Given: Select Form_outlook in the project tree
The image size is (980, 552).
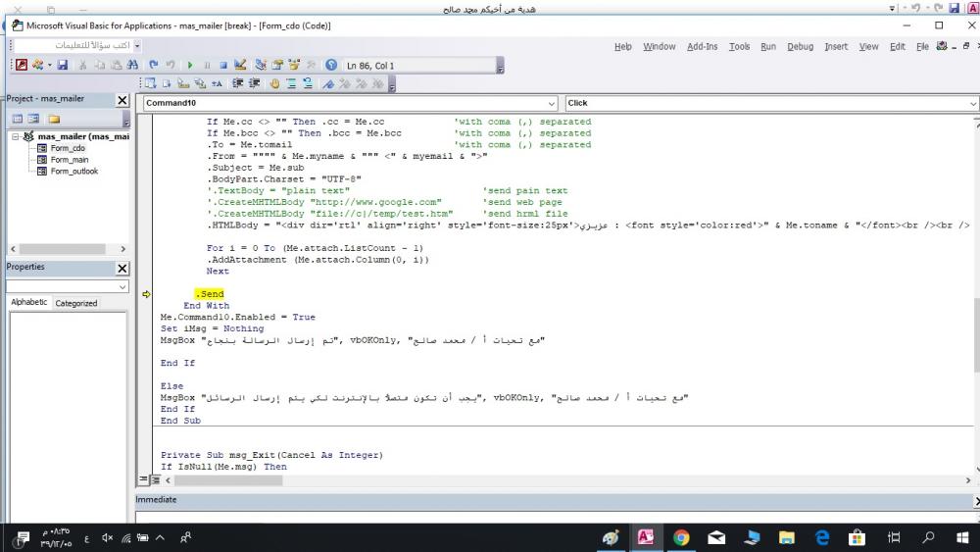Looking at the screenshot, I should [x=74, y=171].
